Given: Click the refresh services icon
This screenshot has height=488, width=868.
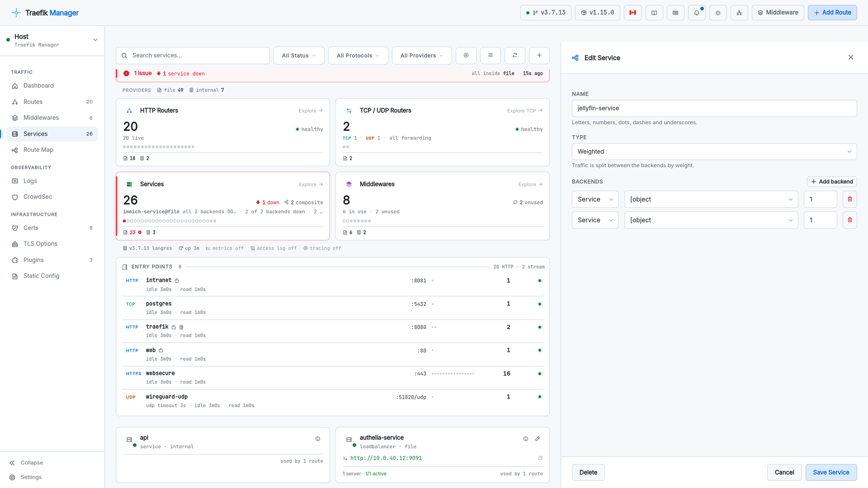Looking at the screenshot, I should [x=515, y=55].
